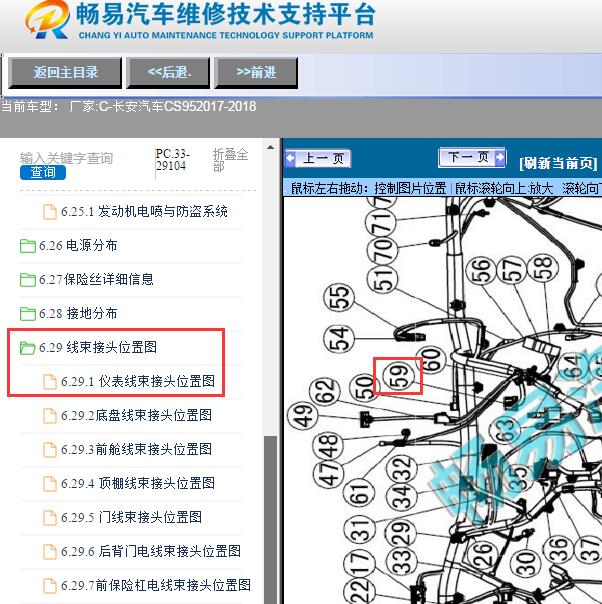Click connector number 60 in the diagram
602x604 pixels.
[431, 360]
